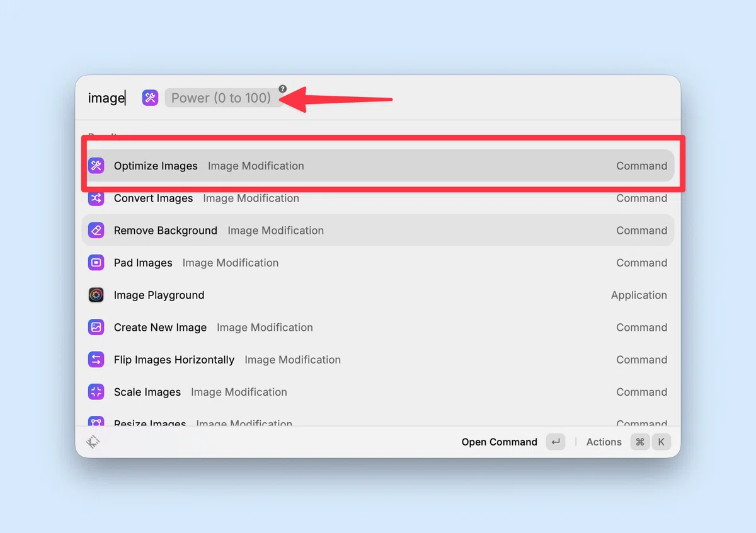Click "Command" label on Create New Image row
756x533 pixels.
[641, 328]
